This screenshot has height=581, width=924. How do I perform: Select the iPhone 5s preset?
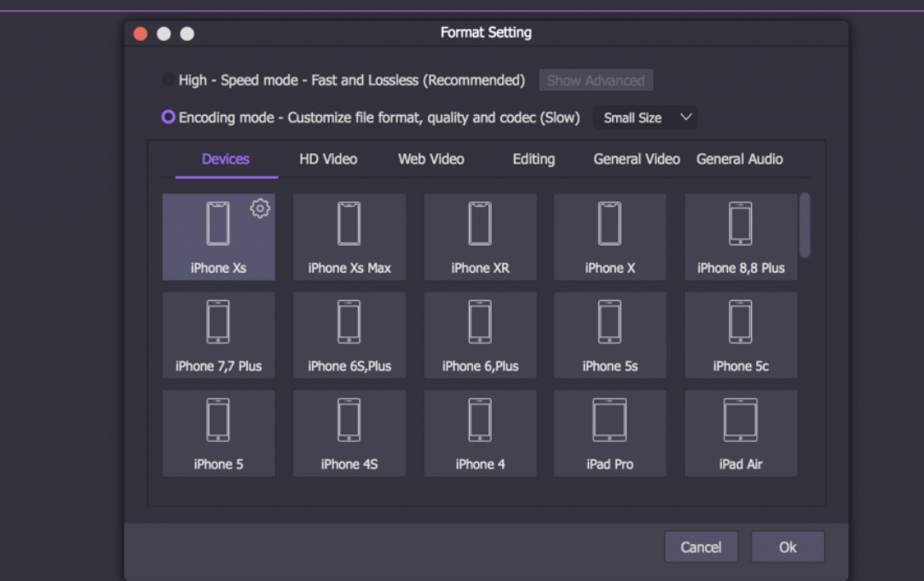[610, 335]
